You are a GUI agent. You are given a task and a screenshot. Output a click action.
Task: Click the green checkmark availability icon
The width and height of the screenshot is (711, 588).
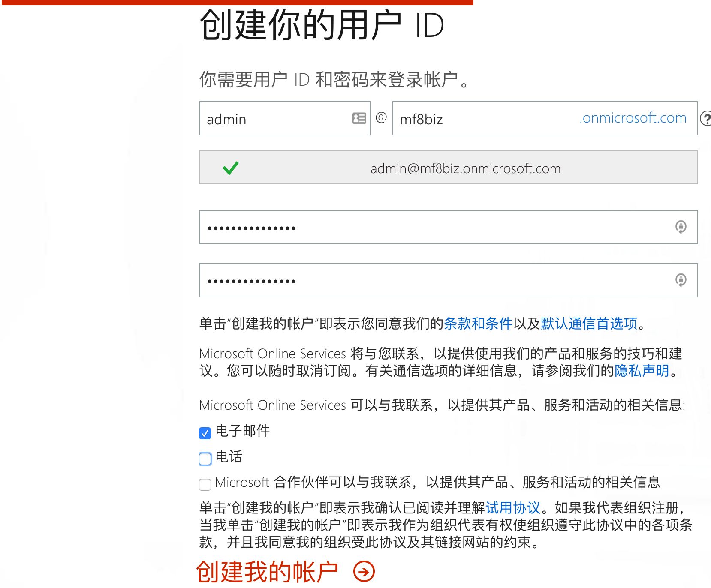[x=231, y=168]
